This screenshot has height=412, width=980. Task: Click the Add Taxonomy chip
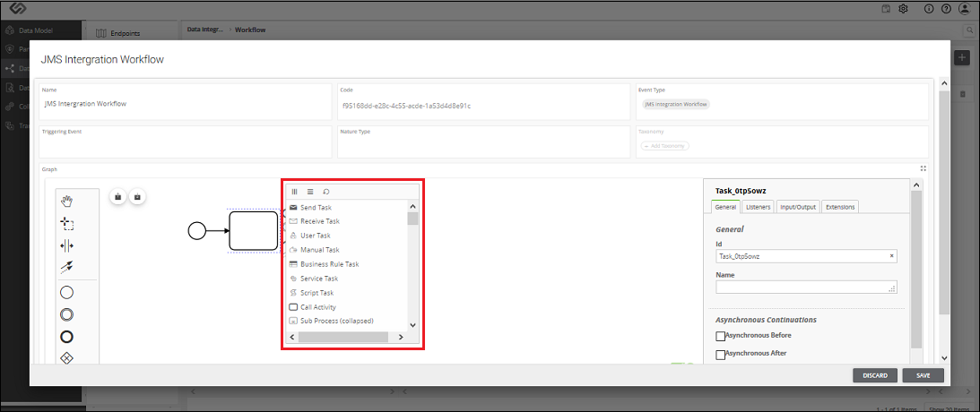(x=665, y=145)
